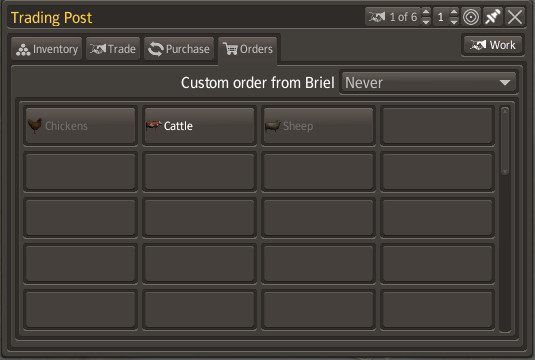Click the handshake trader count icon

377,17
